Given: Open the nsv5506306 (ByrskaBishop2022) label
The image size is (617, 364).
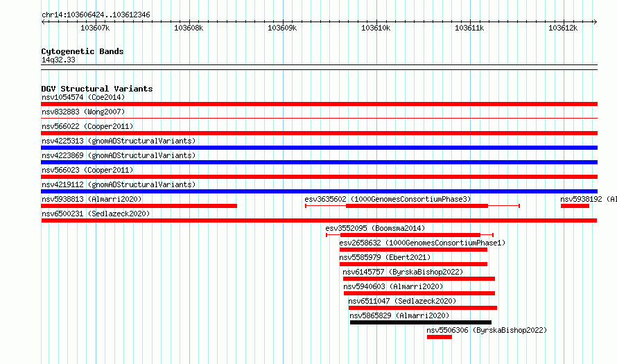Looking at the screenshot, I should pyautogui.click(x=487, y=330).
